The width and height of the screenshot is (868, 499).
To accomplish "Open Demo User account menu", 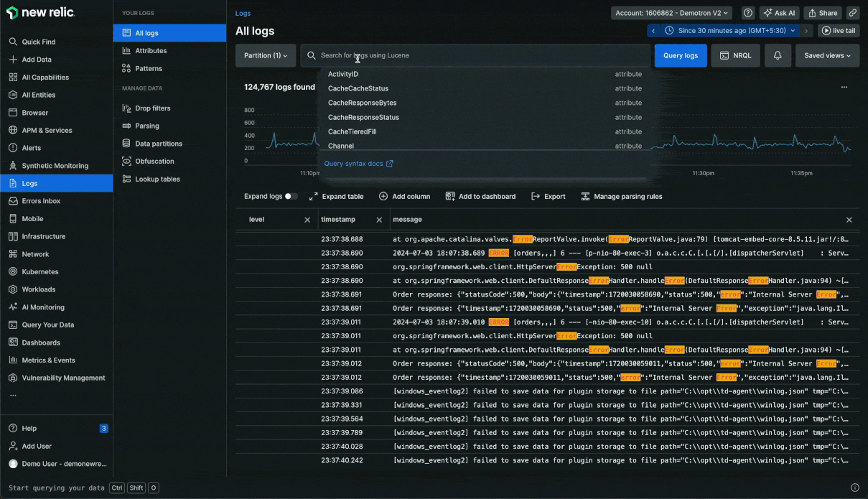I will tap(56, 464).
